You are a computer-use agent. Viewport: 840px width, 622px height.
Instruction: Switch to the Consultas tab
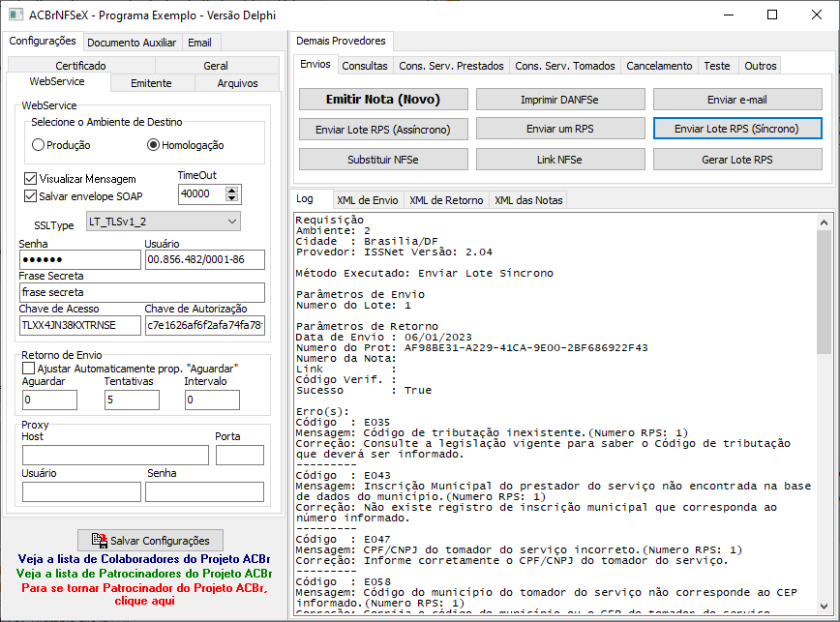[365, 66]
